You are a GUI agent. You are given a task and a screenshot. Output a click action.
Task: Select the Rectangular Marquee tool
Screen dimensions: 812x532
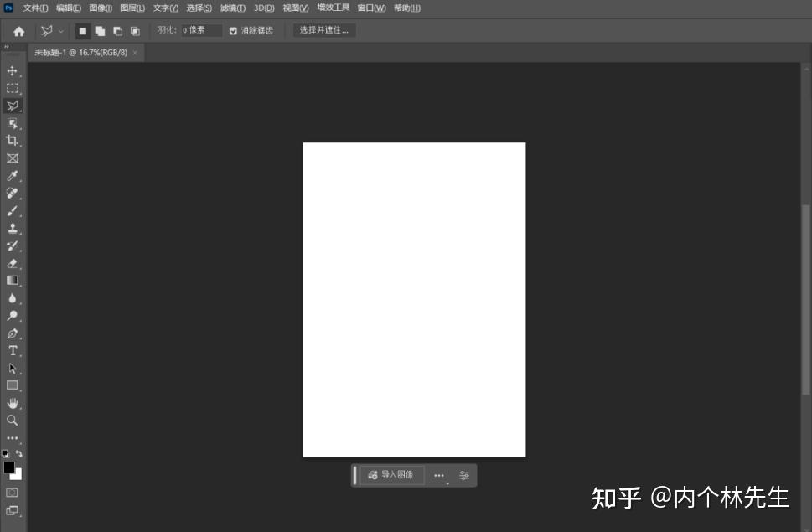tap(13, 88)
